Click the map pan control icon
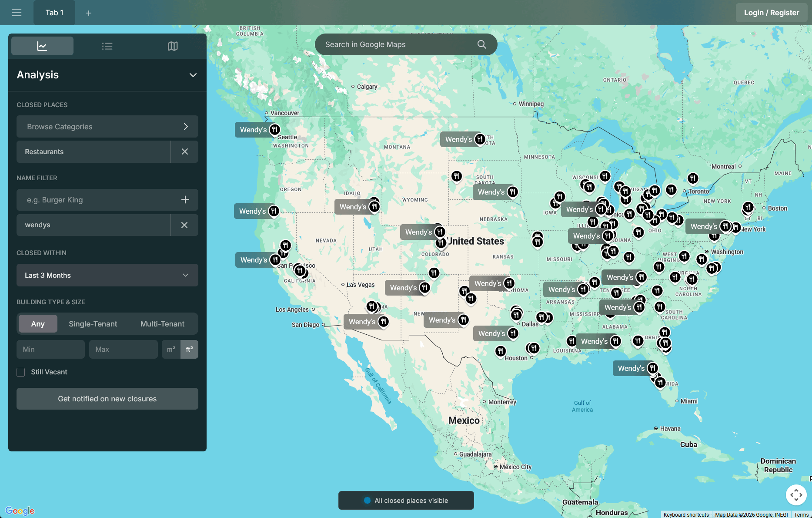This screenshot has height=518, width=812. [796, 495]
